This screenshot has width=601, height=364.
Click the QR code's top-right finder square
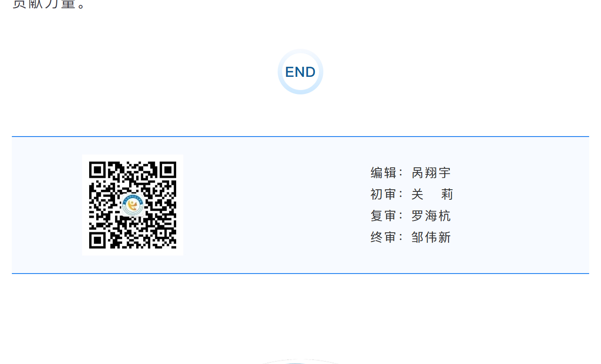(x=168, y=170)
